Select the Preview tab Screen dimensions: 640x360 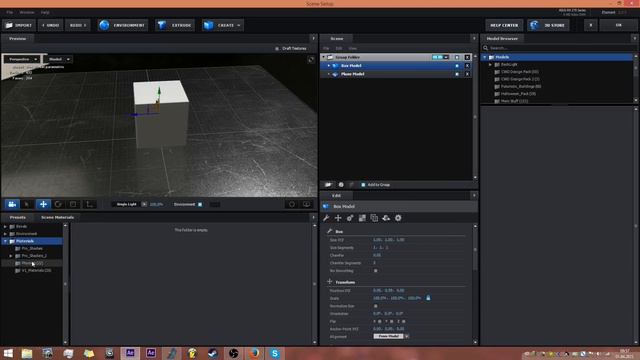[x=18, y=39]
